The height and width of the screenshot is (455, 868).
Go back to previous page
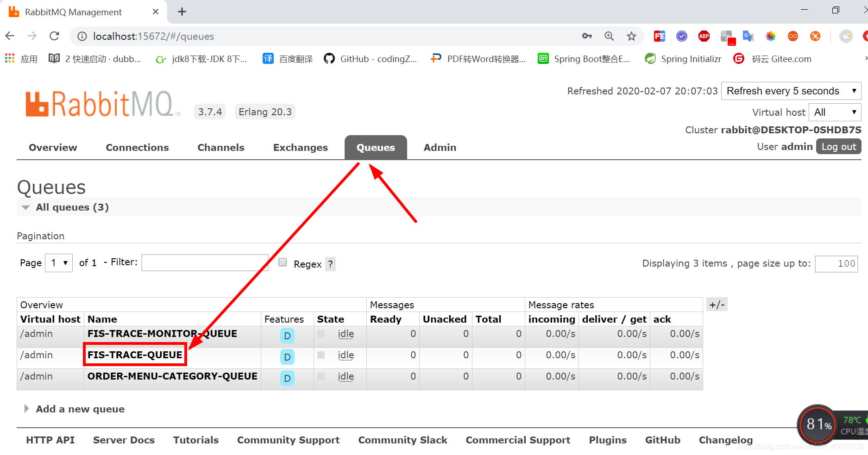click(10, 36)
